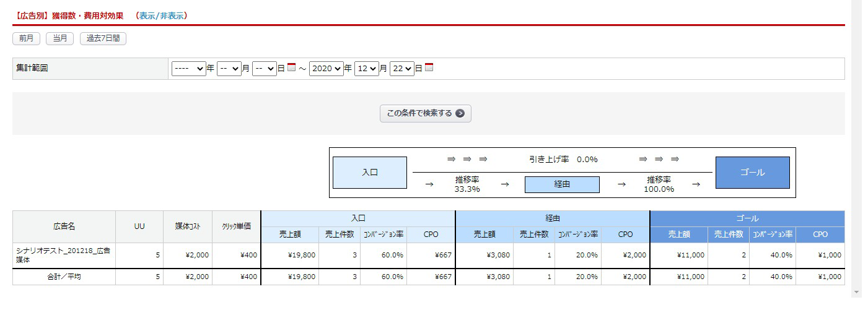868x310 pixels.
Task: Click the 広告名 column header
Action: click(x=64, y=226)
